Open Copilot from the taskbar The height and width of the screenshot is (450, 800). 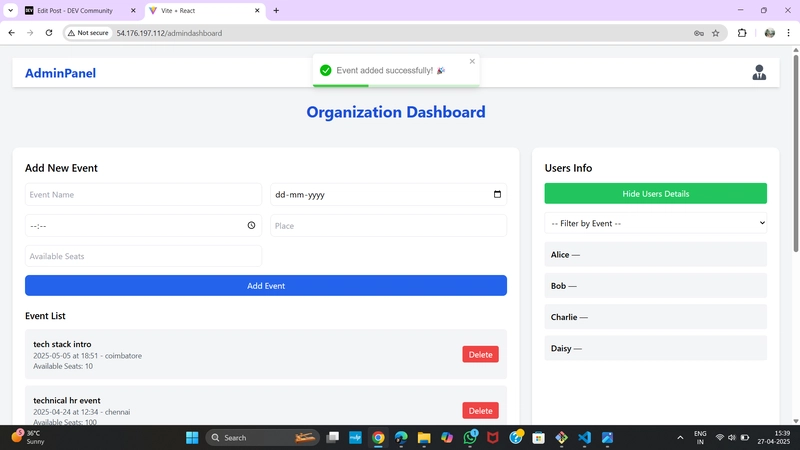coord(447,437)
